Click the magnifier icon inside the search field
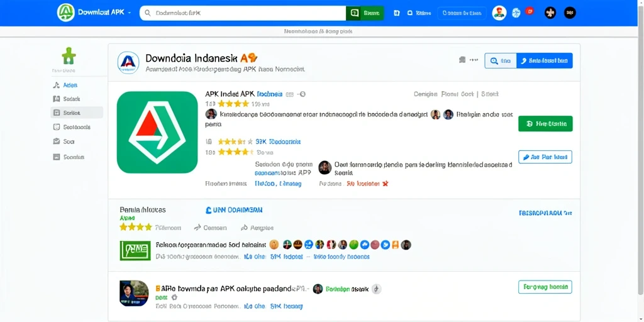 tap(148, 13)
